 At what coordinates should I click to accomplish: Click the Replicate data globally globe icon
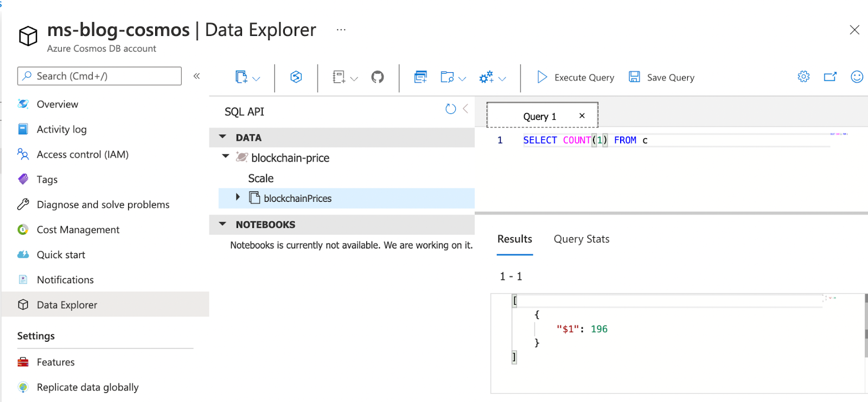[23, 387]
